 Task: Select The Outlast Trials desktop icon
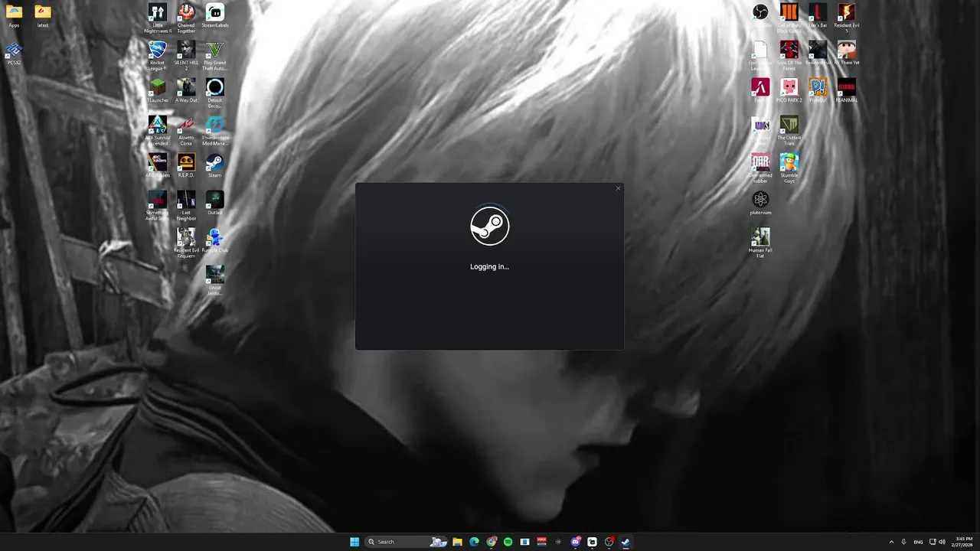pyautogui.click(x=789, y=131)
